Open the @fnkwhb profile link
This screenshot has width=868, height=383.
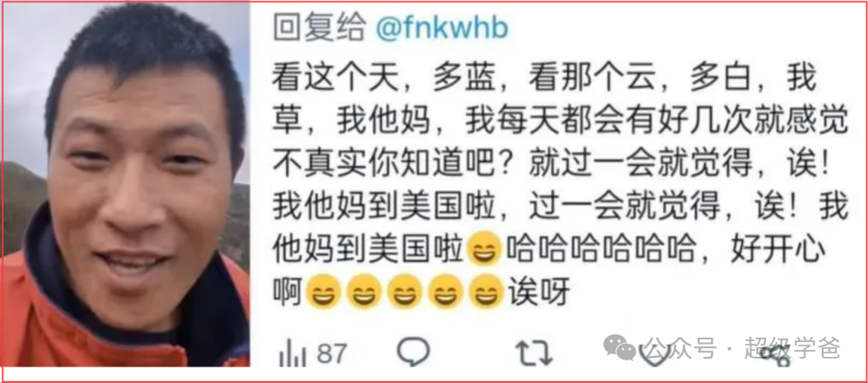441,27
